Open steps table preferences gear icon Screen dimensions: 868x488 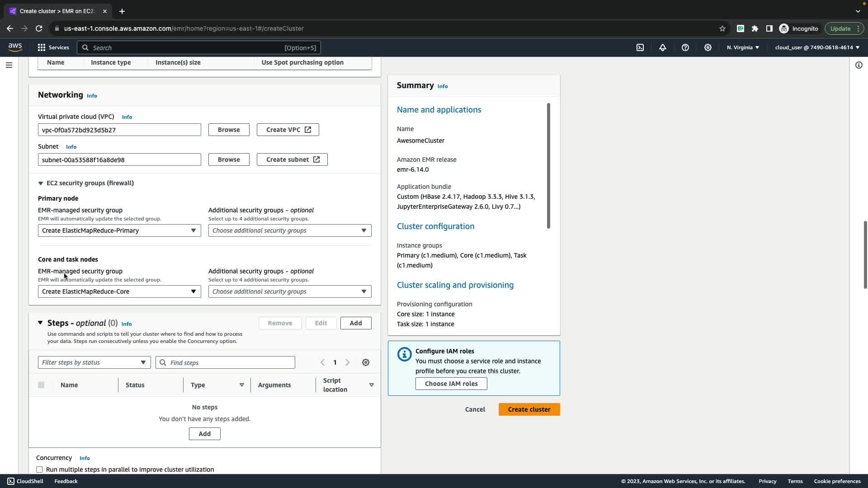366,362
